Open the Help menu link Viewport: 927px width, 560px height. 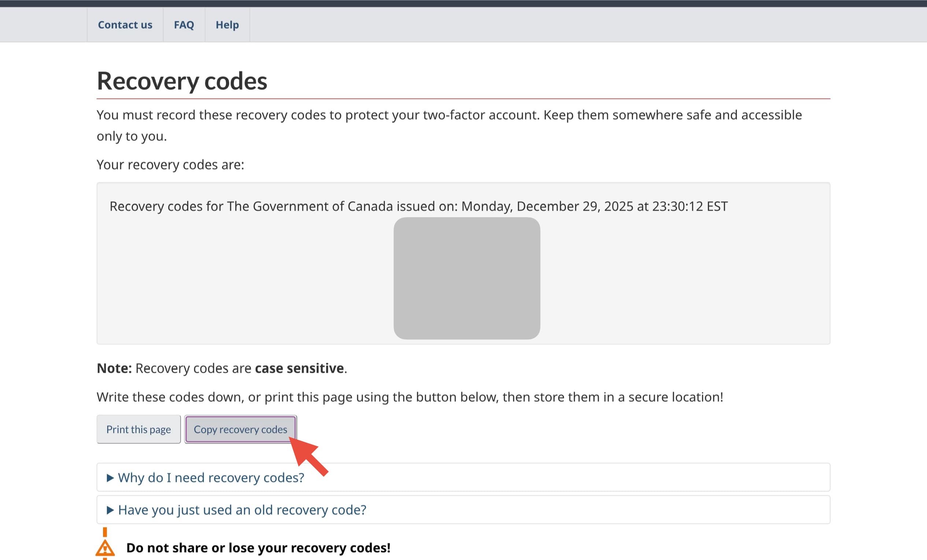coord(227,25)
